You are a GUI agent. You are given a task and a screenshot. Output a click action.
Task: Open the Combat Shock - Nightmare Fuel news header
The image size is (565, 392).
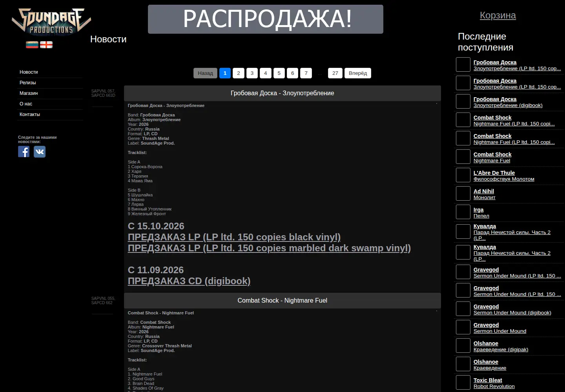tap(282, 301)
